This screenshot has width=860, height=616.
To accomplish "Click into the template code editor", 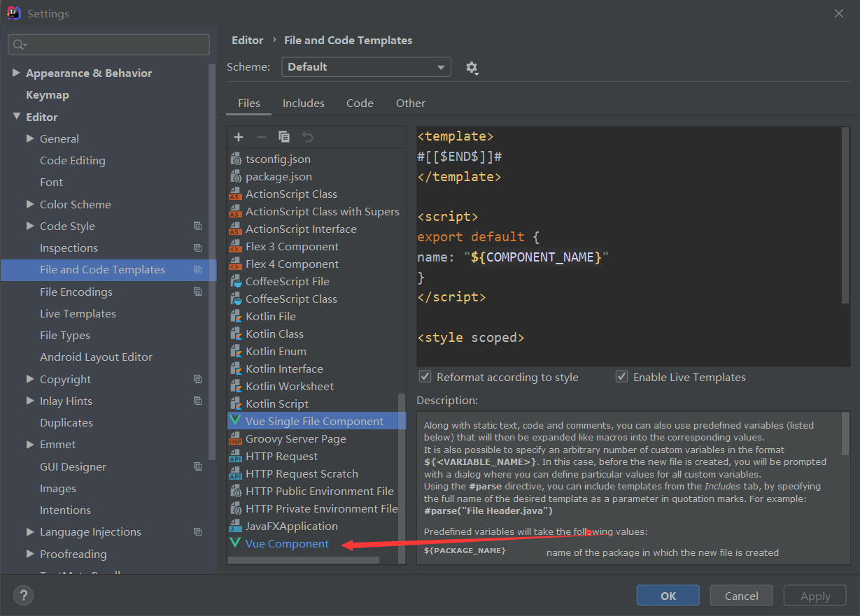I will click(629, 247).
